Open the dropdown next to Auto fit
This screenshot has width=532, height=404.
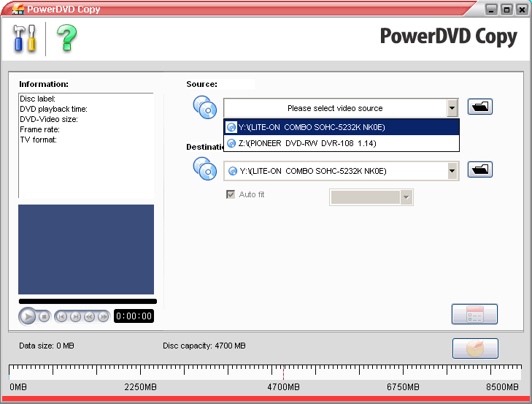(406, 197)
